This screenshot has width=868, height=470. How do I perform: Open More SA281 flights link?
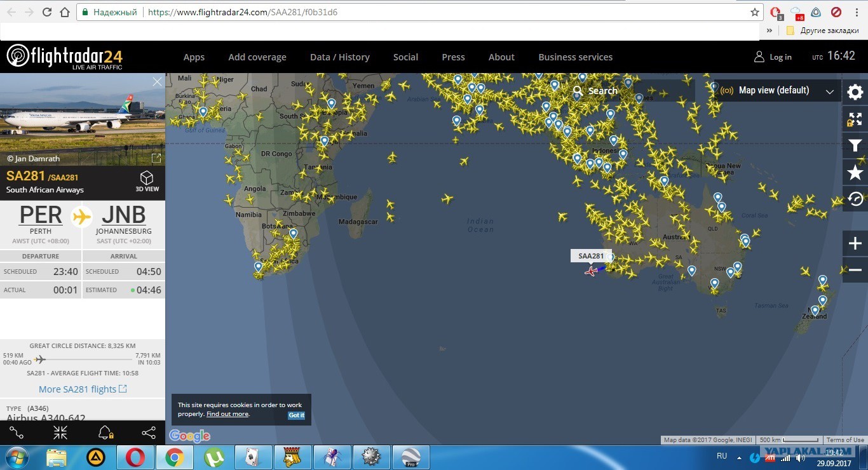(83, 389)
